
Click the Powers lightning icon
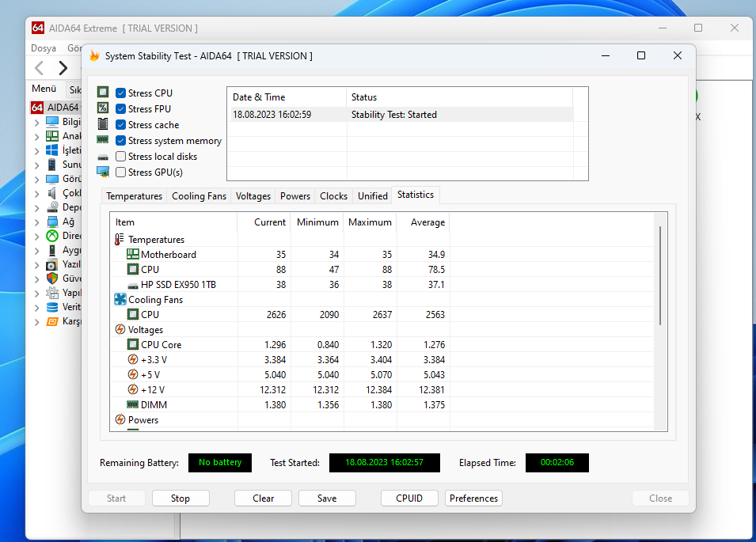coord(120,419)
